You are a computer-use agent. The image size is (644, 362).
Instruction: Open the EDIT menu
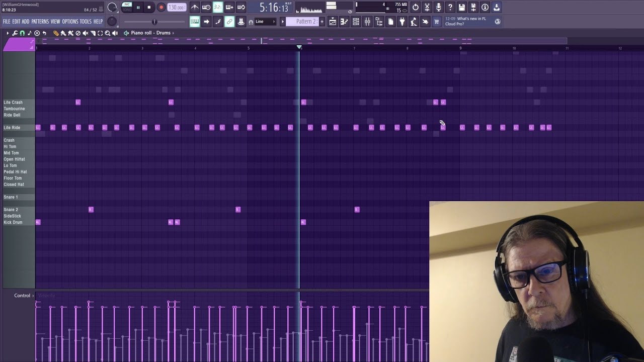(x=16, y=22)
